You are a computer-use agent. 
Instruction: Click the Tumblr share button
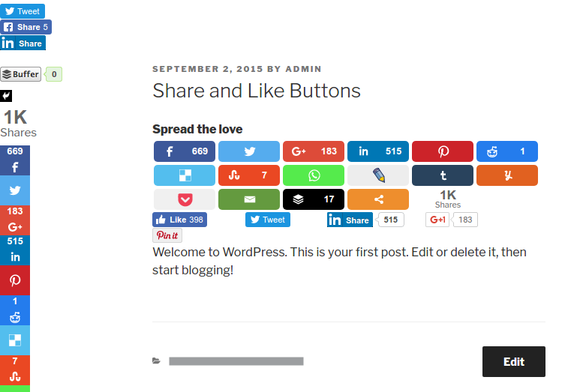(443, 175)
